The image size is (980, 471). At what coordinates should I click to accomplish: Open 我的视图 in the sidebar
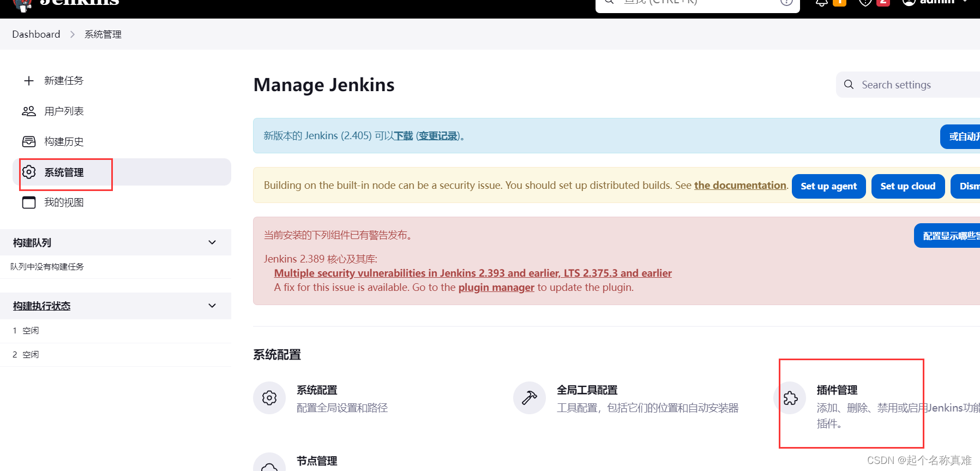coord(64,202)
